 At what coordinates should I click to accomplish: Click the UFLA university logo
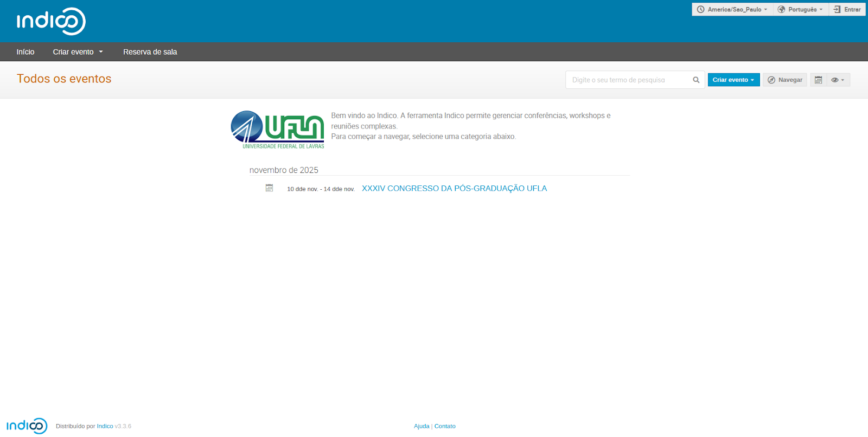278,130
